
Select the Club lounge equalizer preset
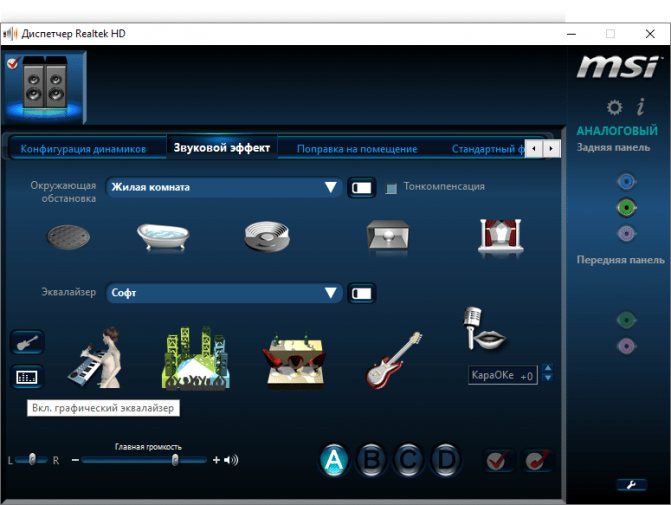click(x=294, y=360)
